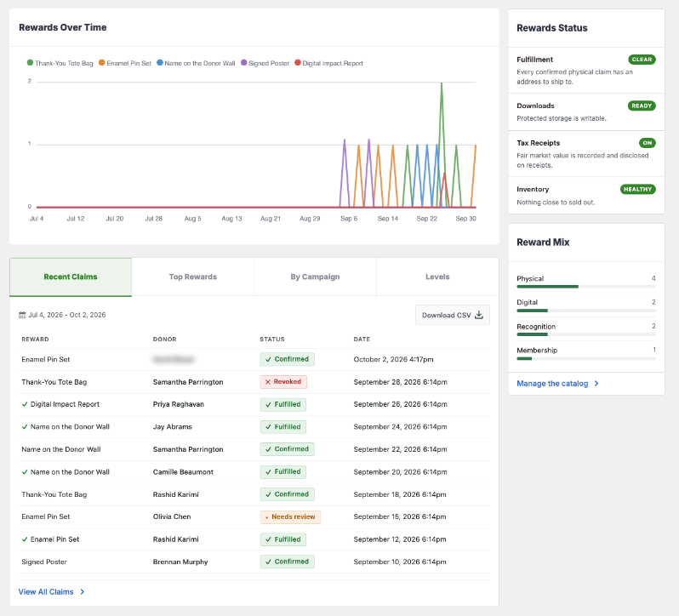Click date September 22, 2026 6:14pm

400,449
